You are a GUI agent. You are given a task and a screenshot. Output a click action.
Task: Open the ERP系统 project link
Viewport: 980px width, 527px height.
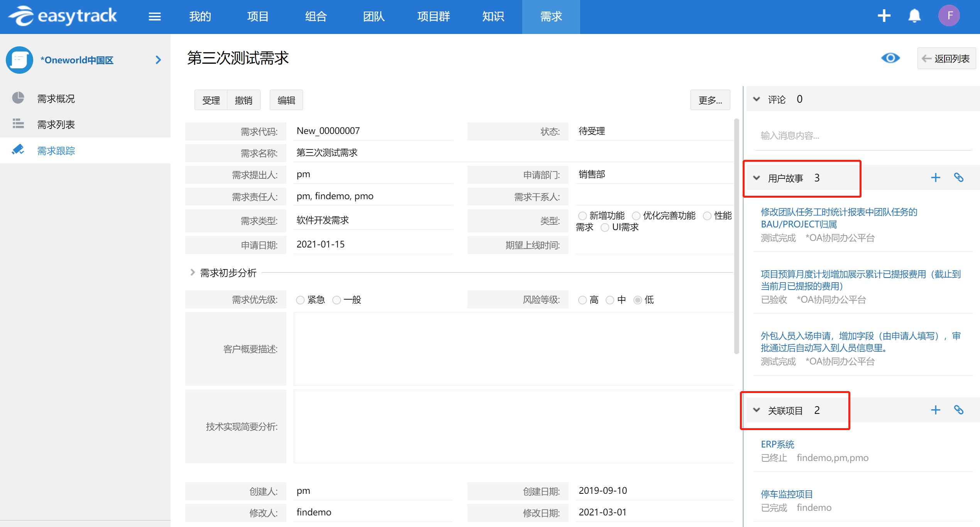coord(777,444)
